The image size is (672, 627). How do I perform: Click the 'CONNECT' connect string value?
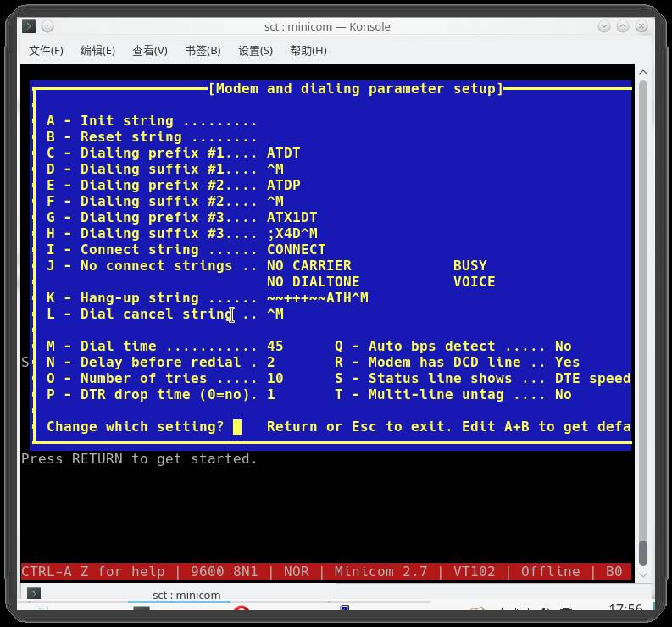(x=296, y=249)
